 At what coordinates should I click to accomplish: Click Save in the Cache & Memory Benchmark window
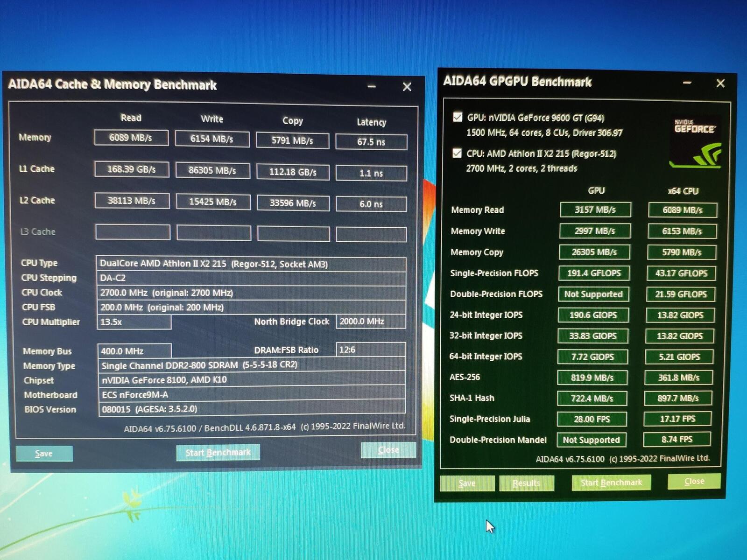tap(44, 453)
